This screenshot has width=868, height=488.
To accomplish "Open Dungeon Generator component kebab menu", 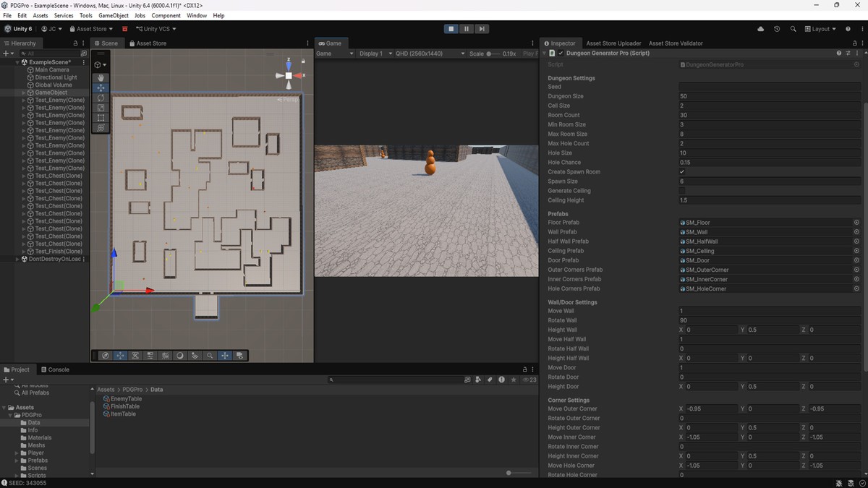I will tap(857, 53).
